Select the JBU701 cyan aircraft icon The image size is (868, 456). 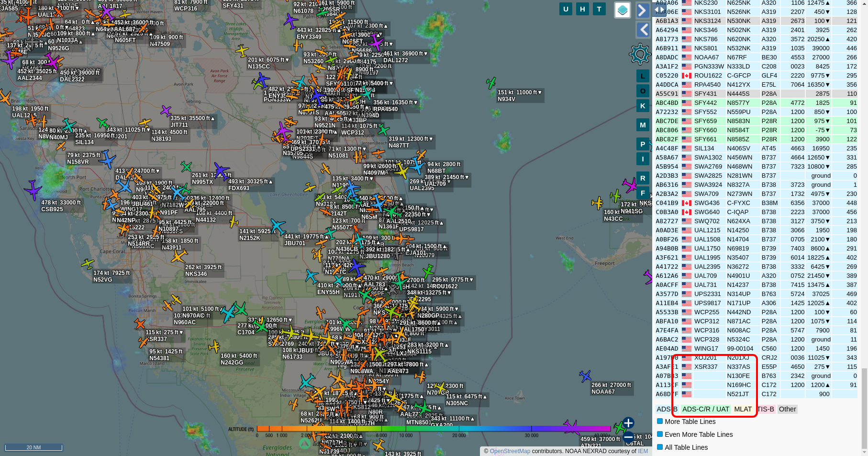coord(278,227)
